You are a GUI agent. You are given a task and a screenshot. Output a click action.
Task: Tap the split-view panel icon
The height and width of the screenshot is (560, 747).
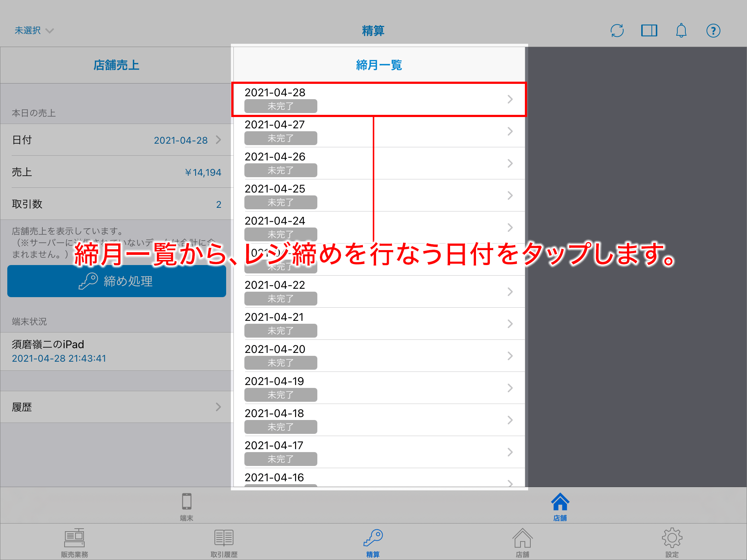coord(649,31)
